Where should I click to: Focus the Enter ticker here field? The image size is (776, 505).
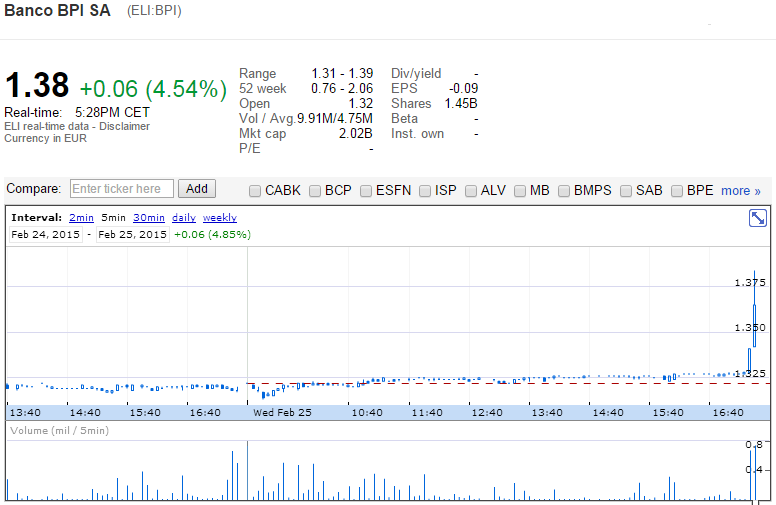coord(122,189)
